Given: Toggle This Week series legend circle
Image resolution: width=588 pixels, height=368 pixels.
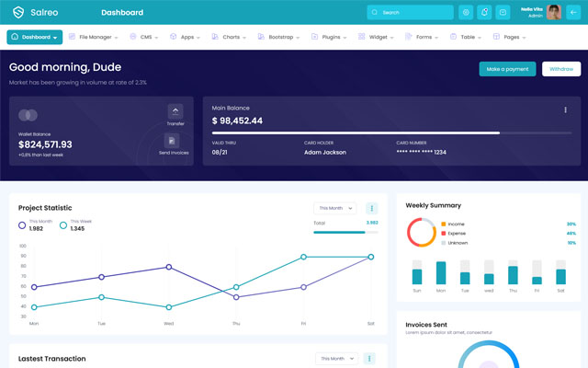Looking at the screenshot, I should (x=63, y=225).
